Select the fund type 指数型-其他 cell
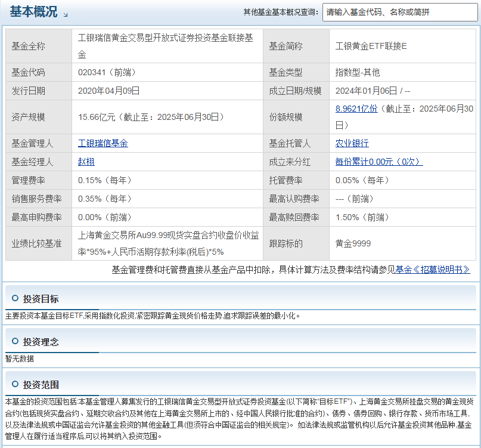 (x=402, y=72)
